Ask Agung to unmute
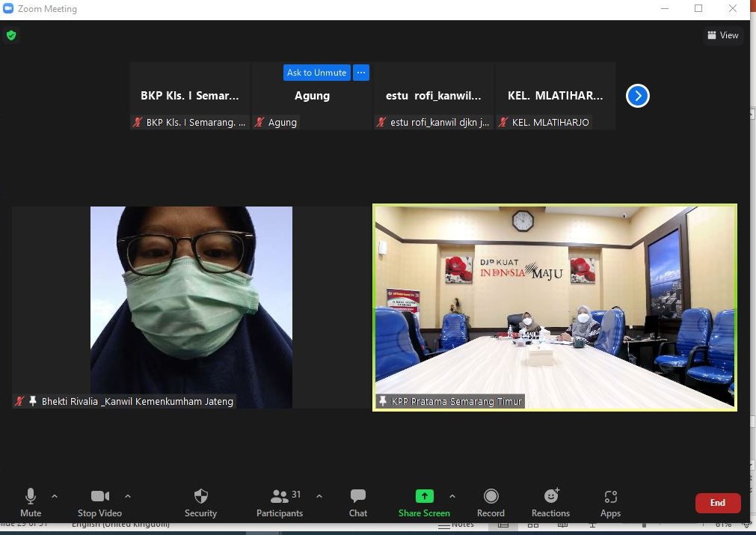The height and width of the screenshot is (535, 756). tap(316, 73)
